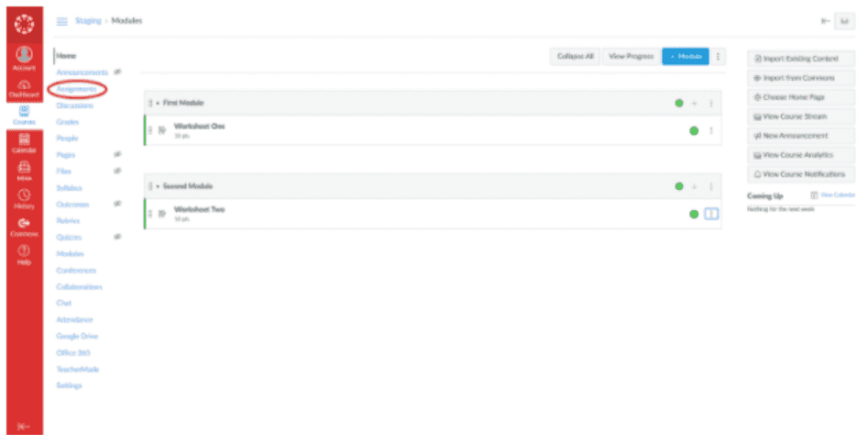This screenshot has width=868, height=445.
Task: Toggle the course menu hamburger icon
Action: pos(62,21)
